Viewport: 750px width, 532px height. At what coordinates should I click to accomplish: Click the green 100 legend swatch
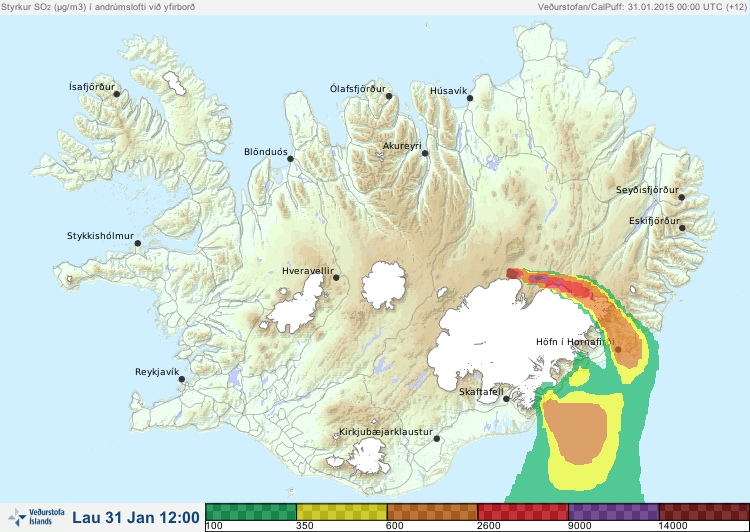251,512
